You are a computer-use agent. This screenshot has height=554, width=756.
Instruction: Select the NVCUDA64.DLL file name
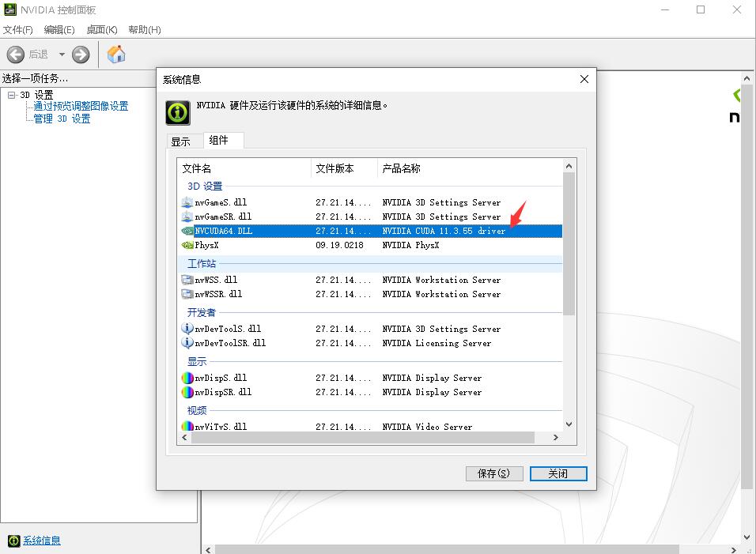(x=223, y=232)
